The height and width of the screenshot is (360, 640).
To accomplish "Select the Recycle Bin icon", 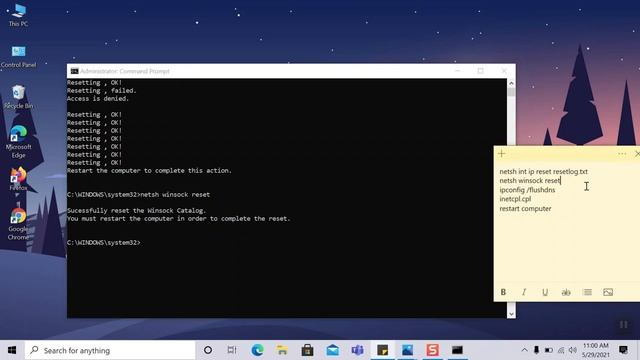I will pos(18,97).
